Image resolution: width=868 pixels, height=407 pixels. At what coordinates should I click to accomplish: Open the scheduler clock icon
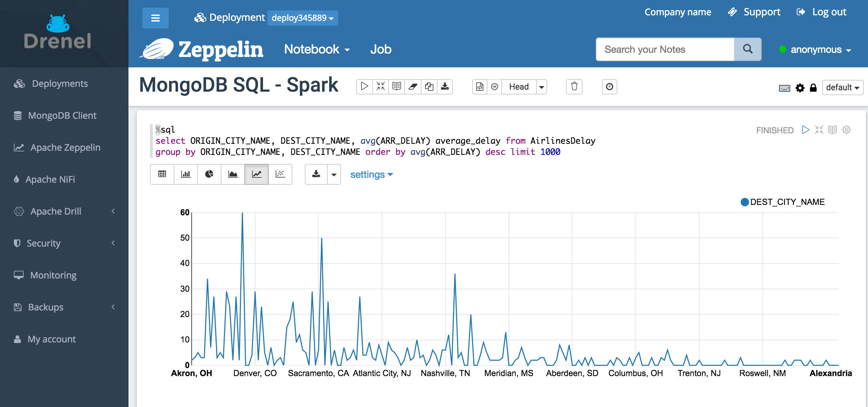[x=609, y=86]
